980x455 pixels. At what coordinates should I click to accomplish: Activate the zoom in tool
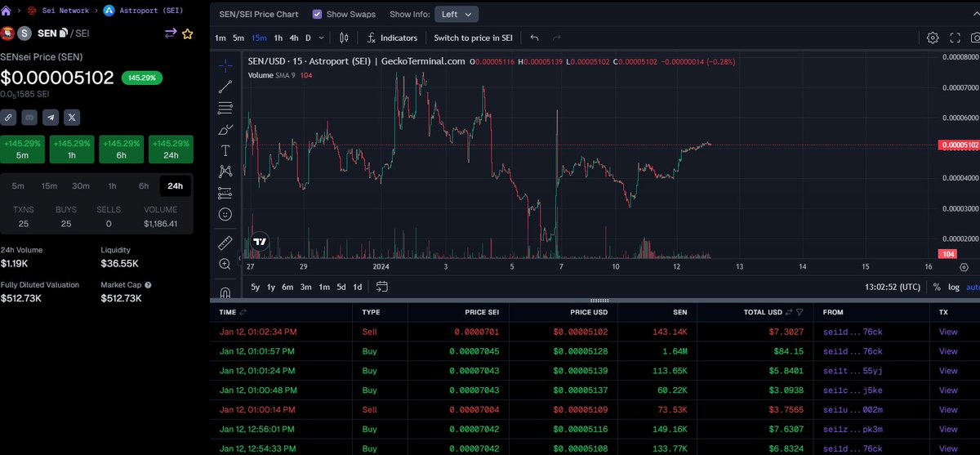click(x=225, y=264)
